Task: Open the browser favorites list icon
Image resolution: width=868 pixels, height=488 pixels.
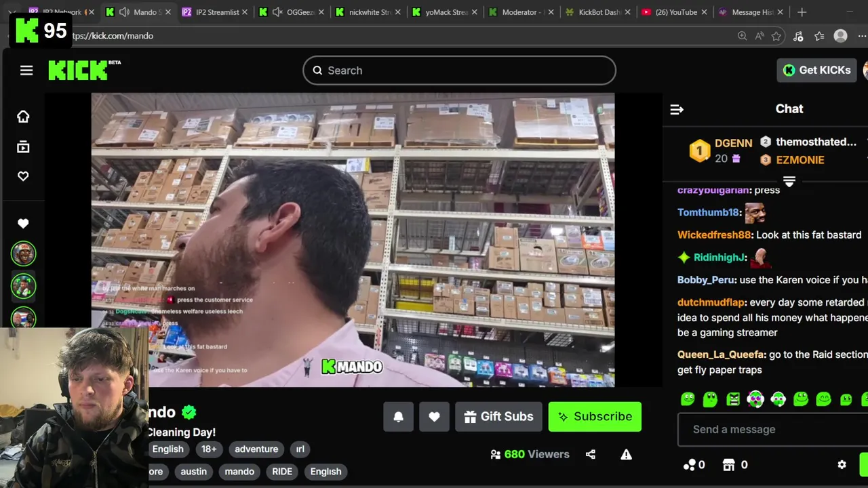Action: click(819, 36)
